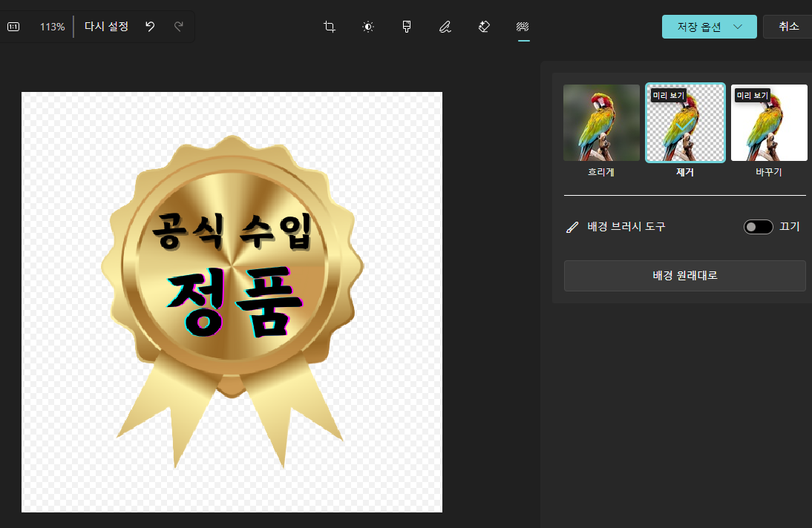812x528 pixels.
Task: Select the Markup pen tool
Action: [x=445, y=26]
